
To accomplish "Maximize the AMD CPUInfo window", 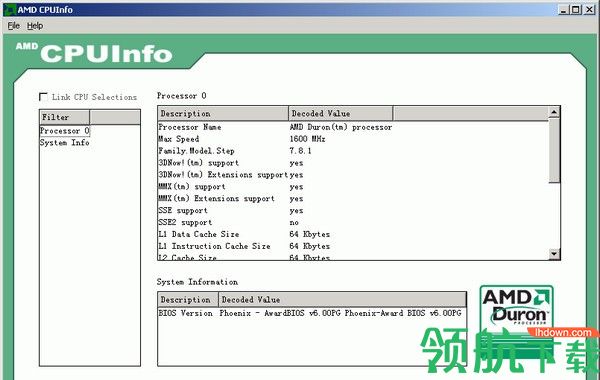I will click(576, 10).
